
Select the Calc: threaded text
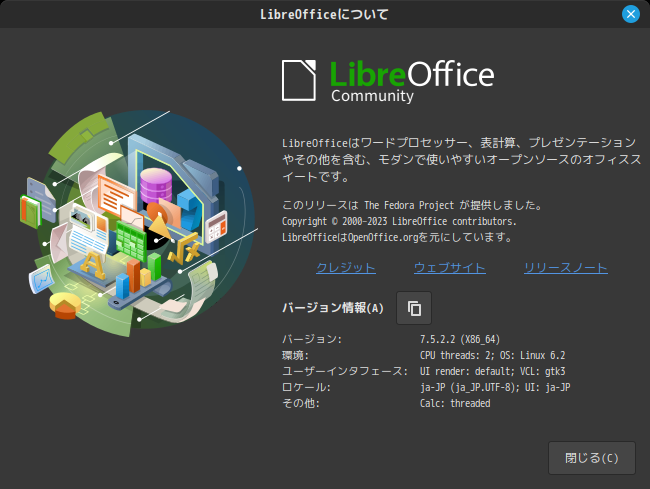pyautogui.click(x=455, y=403)
